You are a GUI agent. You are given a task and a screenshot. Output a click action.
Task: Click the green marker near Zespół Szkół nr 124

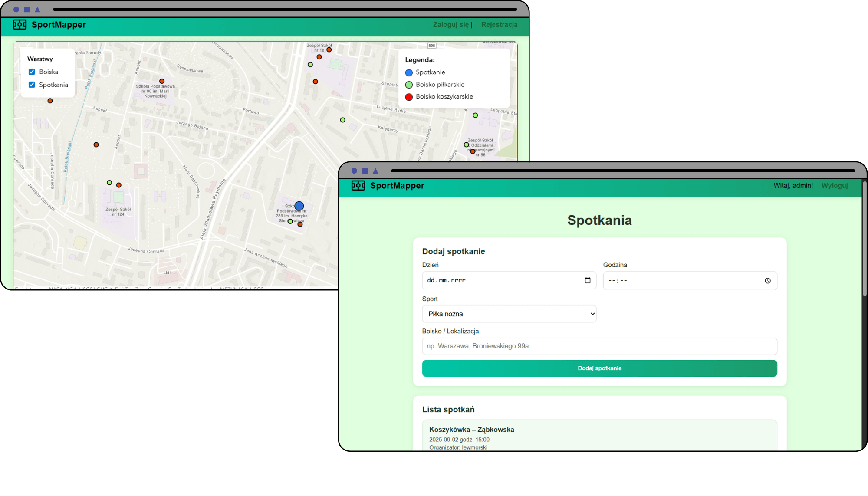point(109,183)
